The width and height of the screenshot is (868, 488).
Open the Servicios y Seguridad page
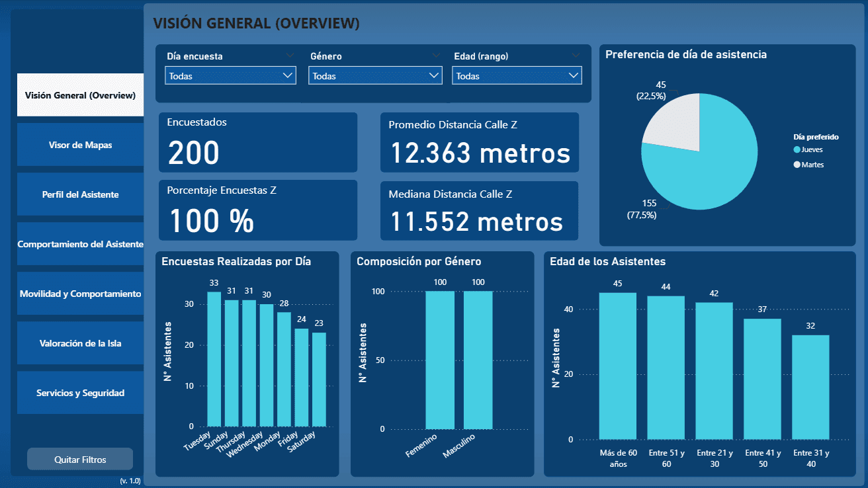tap(79, 392)
